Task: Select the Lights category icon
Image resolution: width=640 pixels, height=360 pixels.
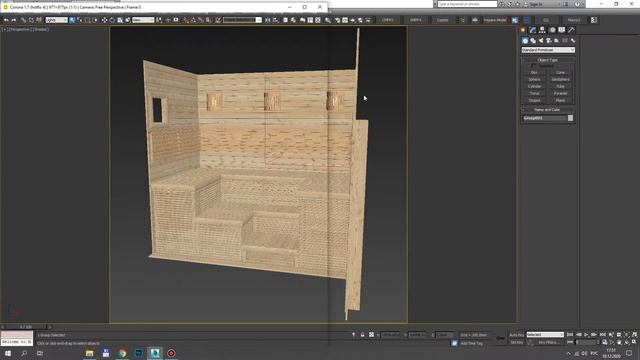Action: pos(541,40)
